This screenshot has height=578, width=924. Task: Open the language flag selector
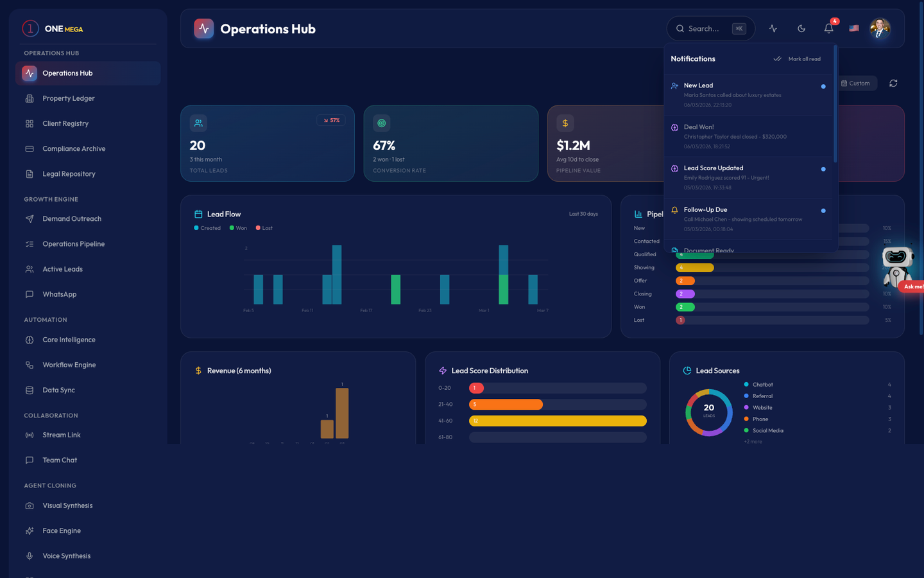coord(854,28)
